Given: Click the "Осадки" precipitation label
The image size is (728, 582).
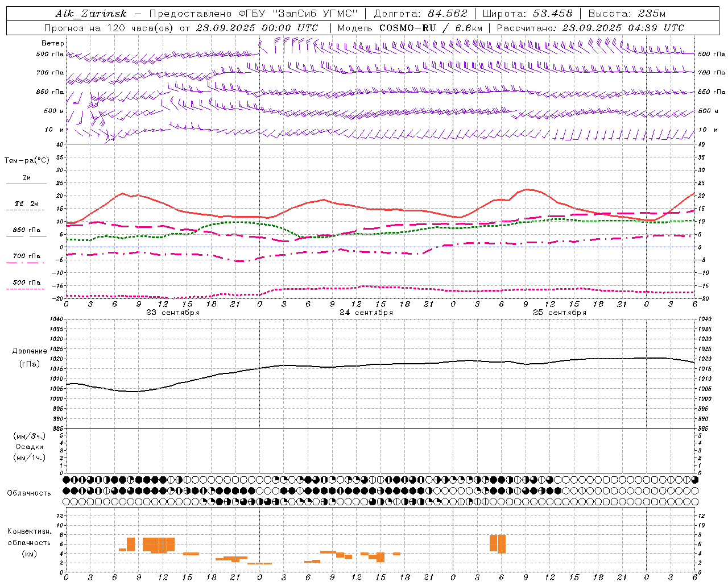Looking at the screenshot, I should 30,447.
